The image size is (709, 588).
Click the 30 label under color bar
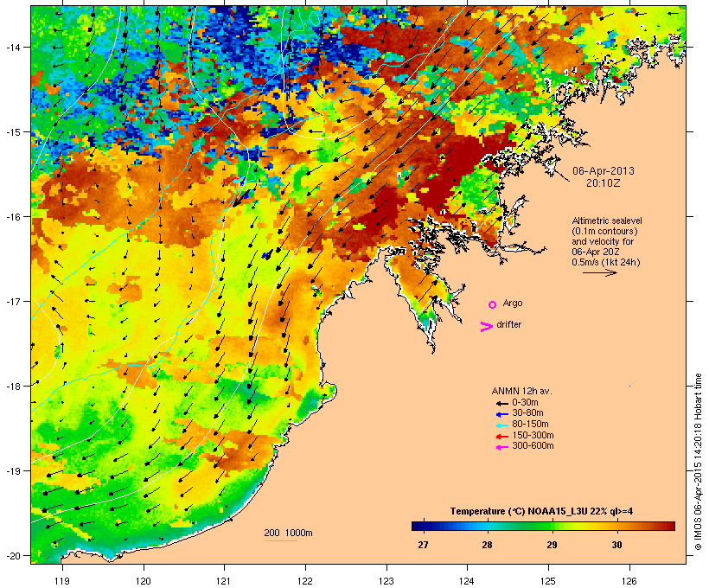(616, 545)
